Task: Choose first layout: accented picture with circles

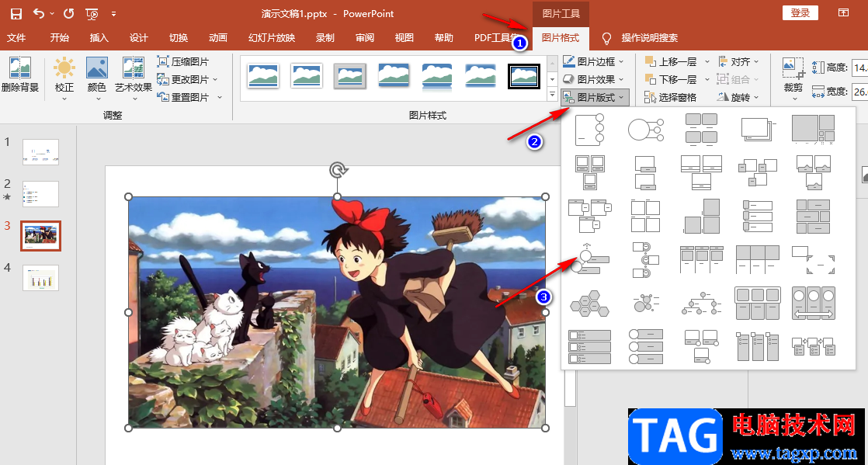Action: 589,130
